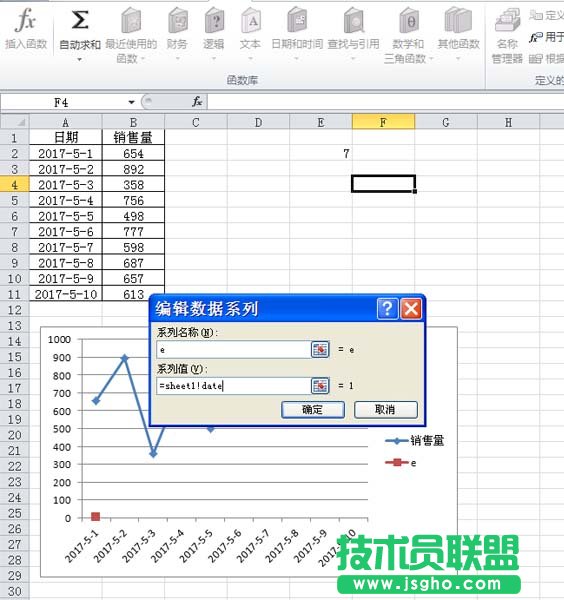This screenshot has width=564, height=600.
Task: Click the Select All corner of the grid
Action: [x=15, y=122]
